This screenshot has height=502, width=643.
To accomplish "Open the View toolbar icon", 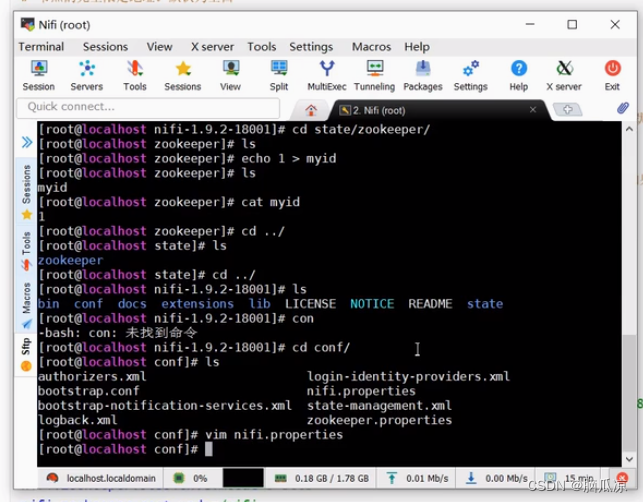I will [230, 76].
